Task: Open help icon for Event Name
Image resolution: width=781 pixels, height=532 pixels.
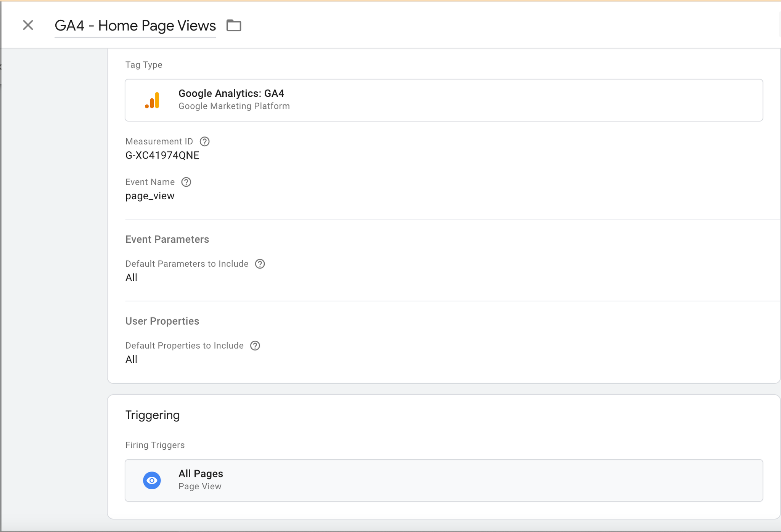Action: pos(186,182)
